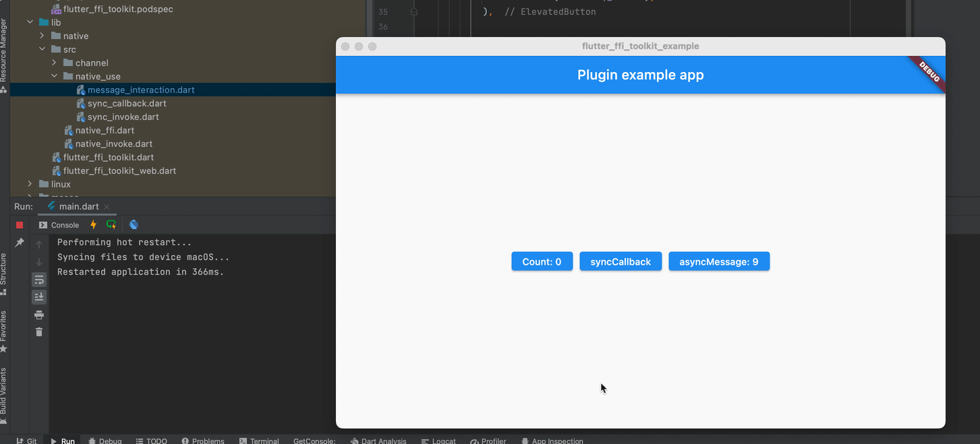The width and height of the screenshot is (980, 444).
Task: Open sync_callback.dart file
Action: [x=127, y=103]
